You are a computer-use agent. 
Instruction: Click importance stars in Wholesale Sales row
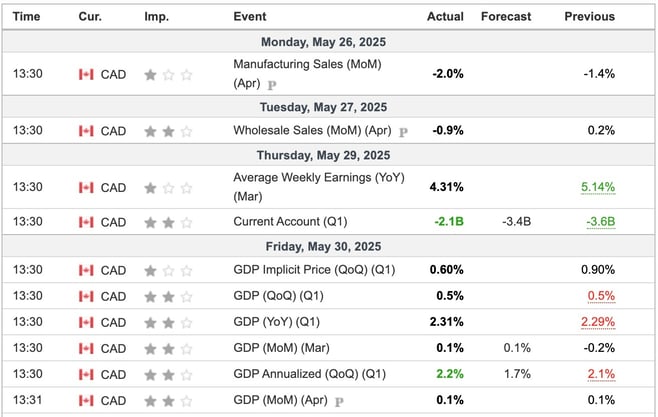(x=168, y=132)
